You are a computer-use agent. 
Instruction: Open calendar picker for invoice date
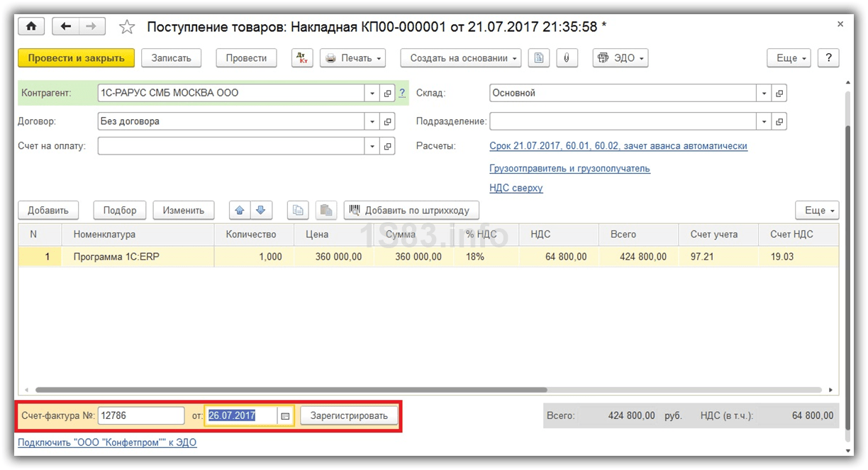[285, 416]
